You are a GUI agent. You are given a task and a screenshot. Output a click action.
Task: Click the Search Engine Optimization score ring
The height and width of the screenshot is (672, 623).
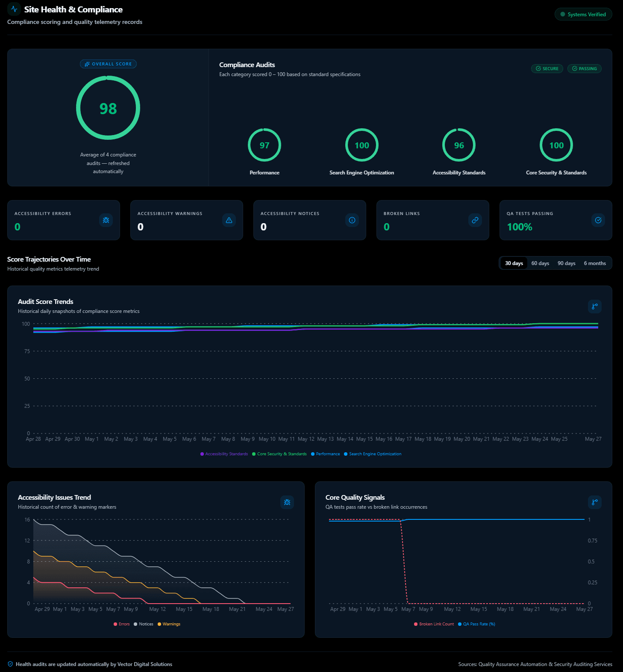click(x=362, y=145)
